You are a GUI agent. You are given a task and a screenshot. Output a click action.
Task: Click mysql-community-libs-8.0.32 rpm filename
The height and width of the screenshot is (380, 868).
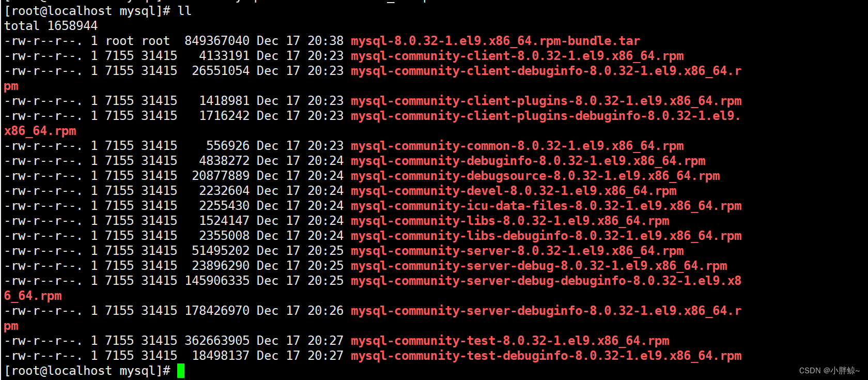click(x=510, y=221)
